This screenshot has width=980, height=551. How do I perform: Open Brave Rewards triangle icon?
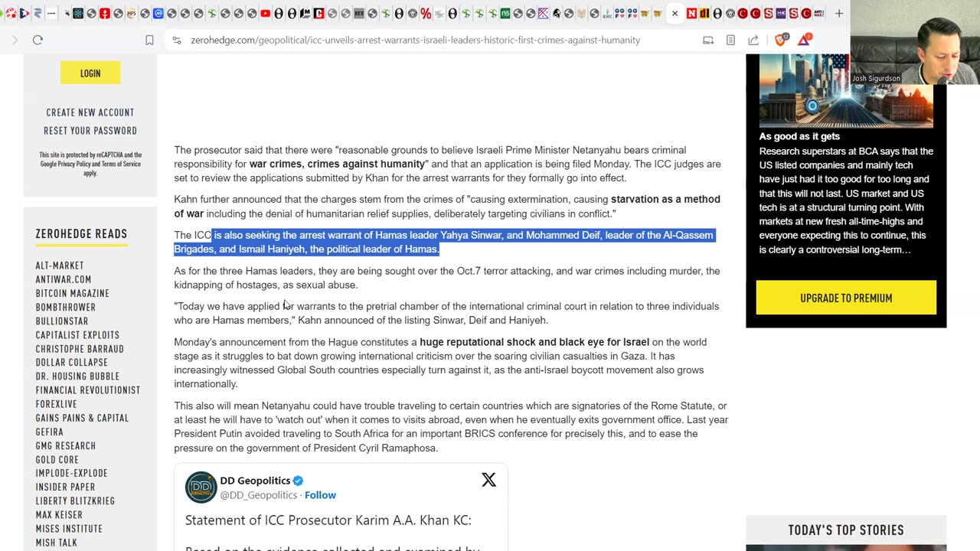click(804, 40)
